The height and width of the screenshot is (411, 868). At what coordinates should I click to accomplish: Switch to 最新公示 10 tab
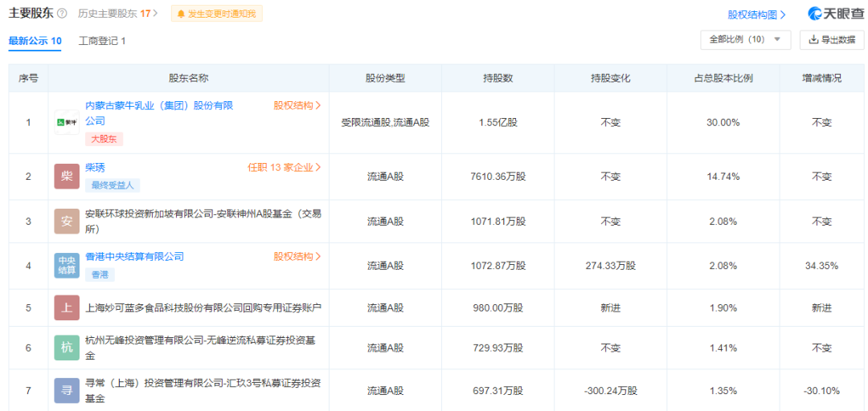[35, 41]
